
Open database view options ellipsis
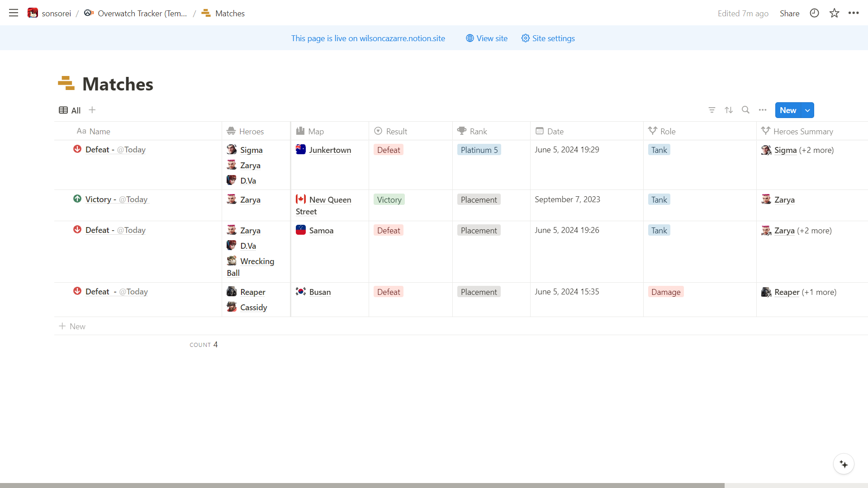763,110
